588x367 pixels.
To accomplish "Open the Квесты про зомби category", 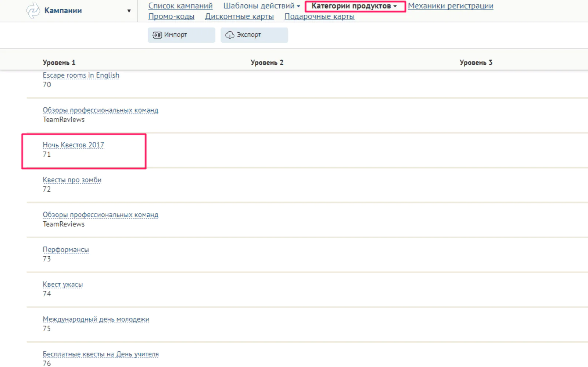I will tap(72, 180).
